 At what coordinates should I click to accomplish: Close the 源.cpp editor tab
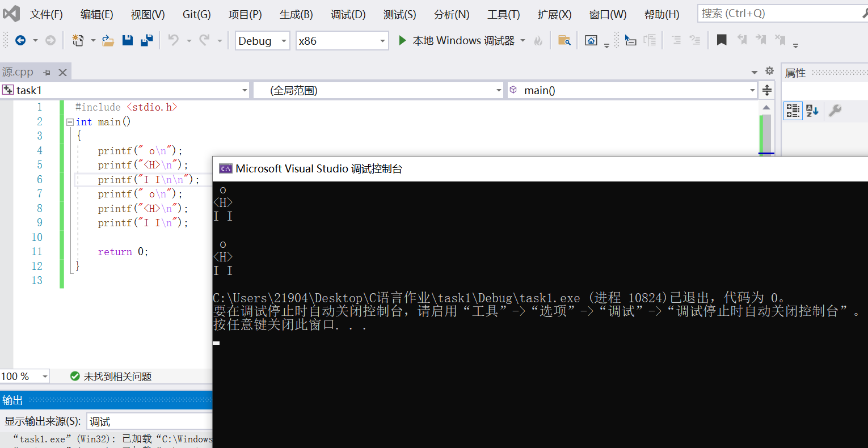point(62,73)
